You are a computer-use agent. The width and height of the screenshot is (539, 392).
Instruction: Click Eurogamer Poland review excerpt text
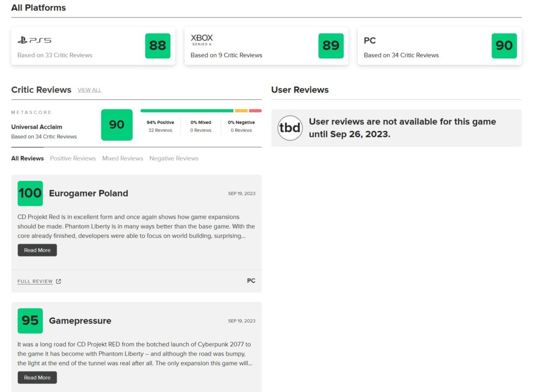(x=136, y=226)
